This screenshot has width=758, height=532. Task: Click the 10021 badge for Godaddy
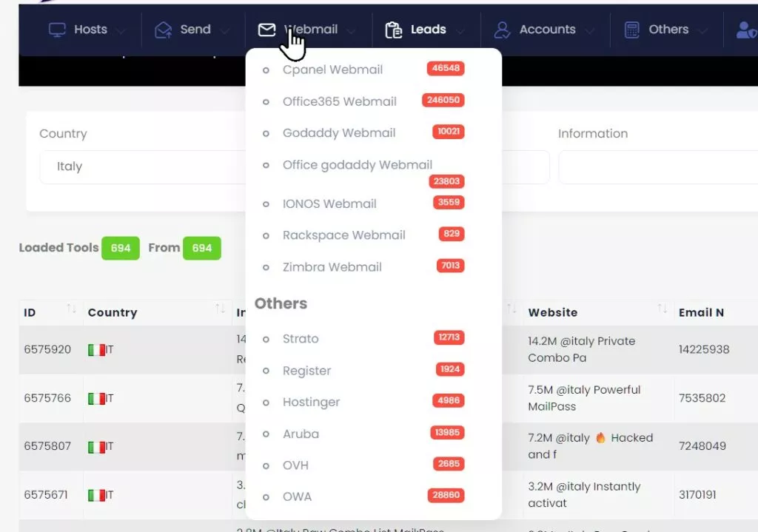[448, 132]
